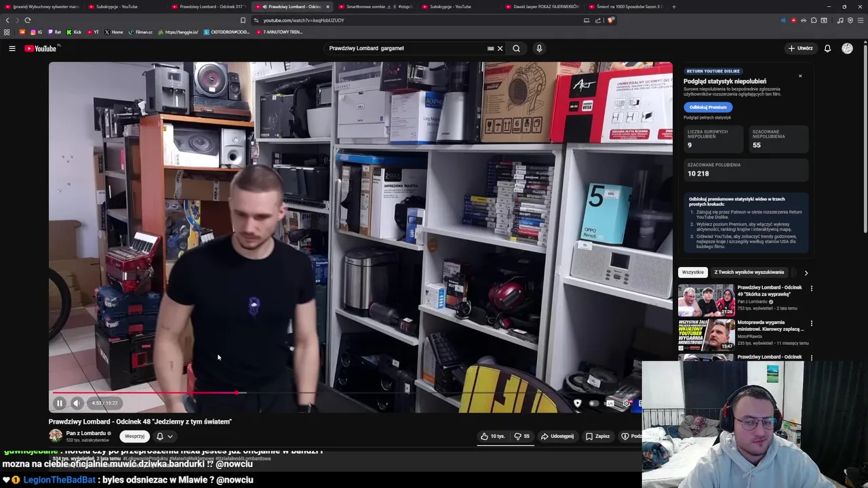868x488 pixels.
Task: Open the Filman.cc bookmark
Action: click(140, 32)
